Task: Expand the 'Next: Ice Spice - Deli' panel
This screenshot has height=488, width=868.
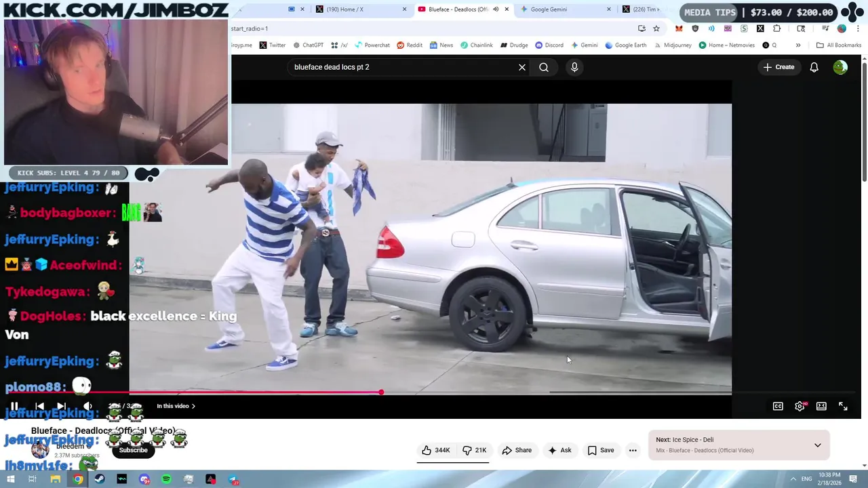Action: tap(817, 445)
